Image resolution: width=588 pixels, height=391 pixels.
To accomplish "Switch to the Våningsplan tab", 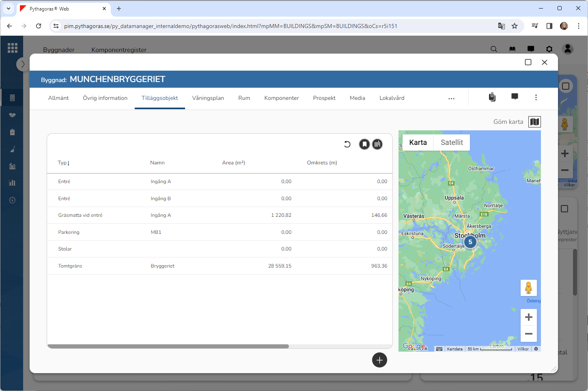I will [x=208, y=98].
